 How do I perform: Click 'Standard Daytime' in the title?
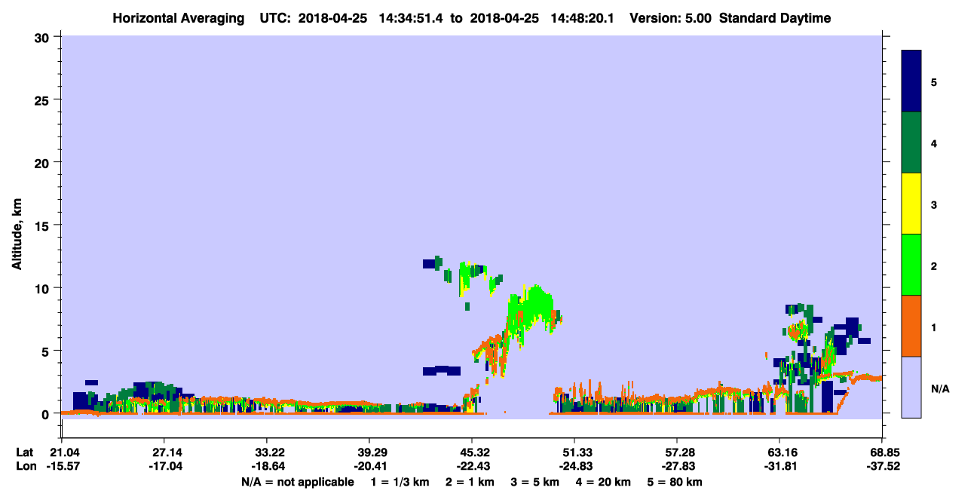point(775,18)
